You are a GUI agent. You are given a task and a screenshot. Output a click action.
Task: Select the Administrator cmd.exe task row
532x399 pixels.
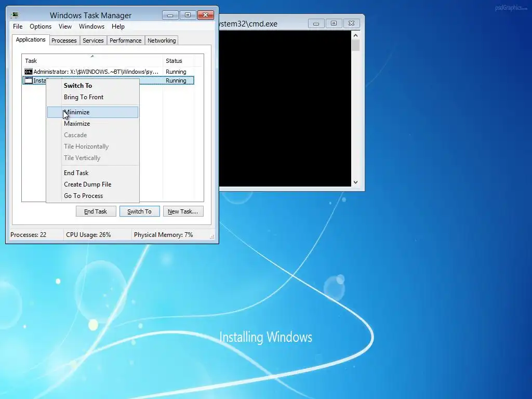pos(108,72)
